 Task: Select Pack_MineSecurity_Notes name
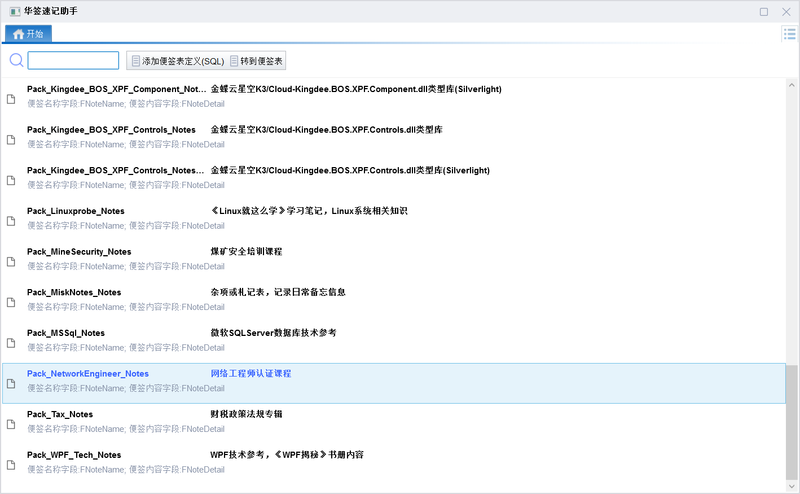click(x=79, y=252)
